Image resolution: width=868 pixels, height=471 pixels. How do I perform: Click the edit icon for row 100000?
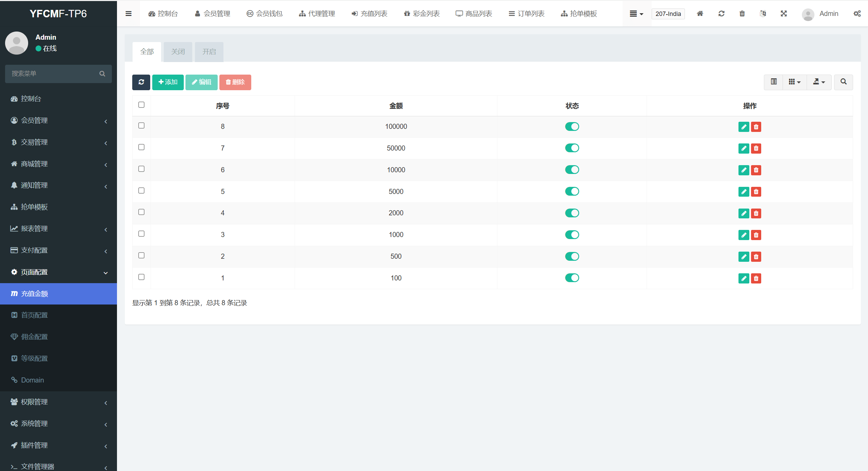(744, 127)
